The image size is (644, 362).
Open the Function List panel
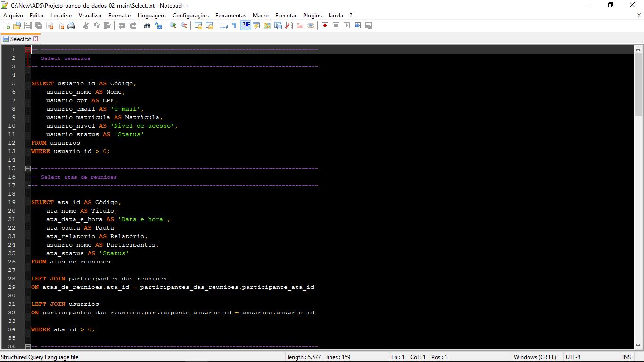pos(289,25)
